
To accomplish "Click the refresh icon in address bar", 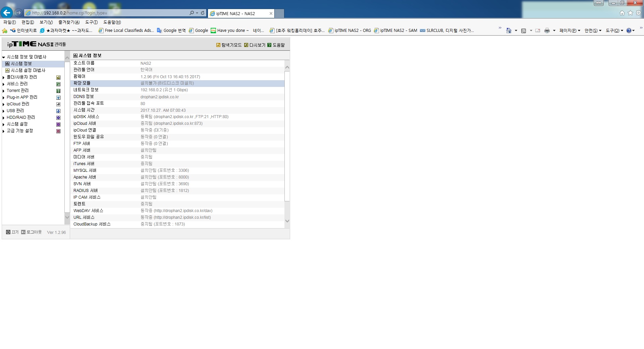I will point(203,13).
